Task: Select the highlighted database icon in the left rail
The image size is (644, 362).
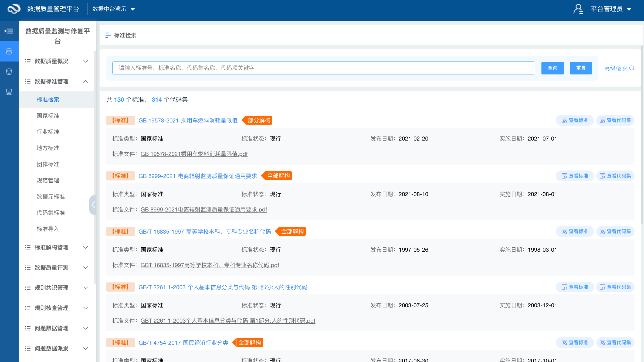Action: [9, 51]
